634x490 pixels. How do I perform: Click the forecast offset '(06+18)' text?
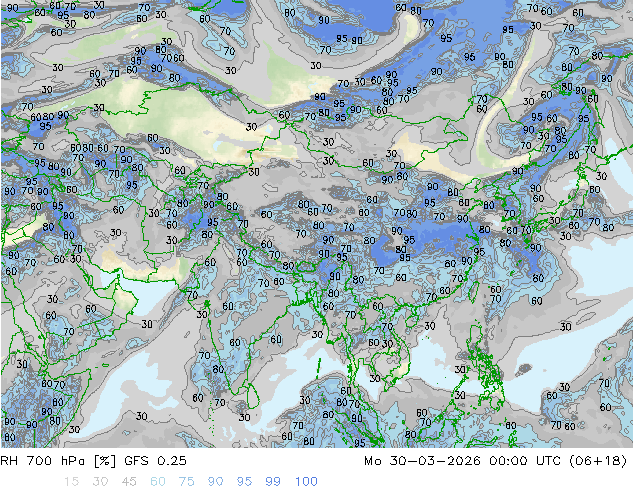tap(598, 461)
